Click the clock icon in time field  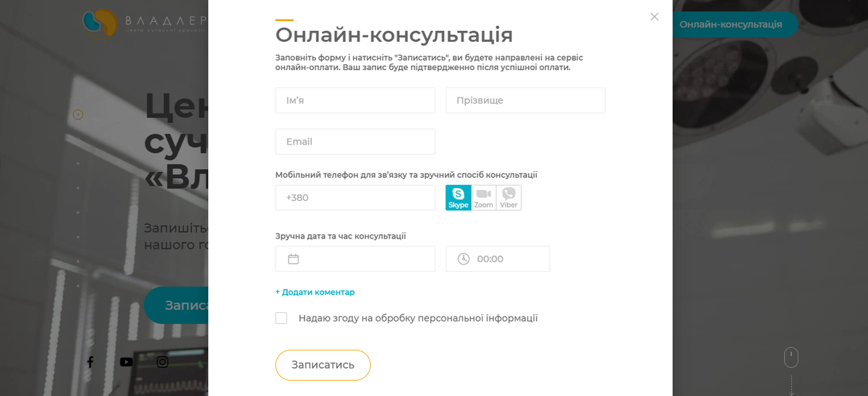(x=464, y=259)
